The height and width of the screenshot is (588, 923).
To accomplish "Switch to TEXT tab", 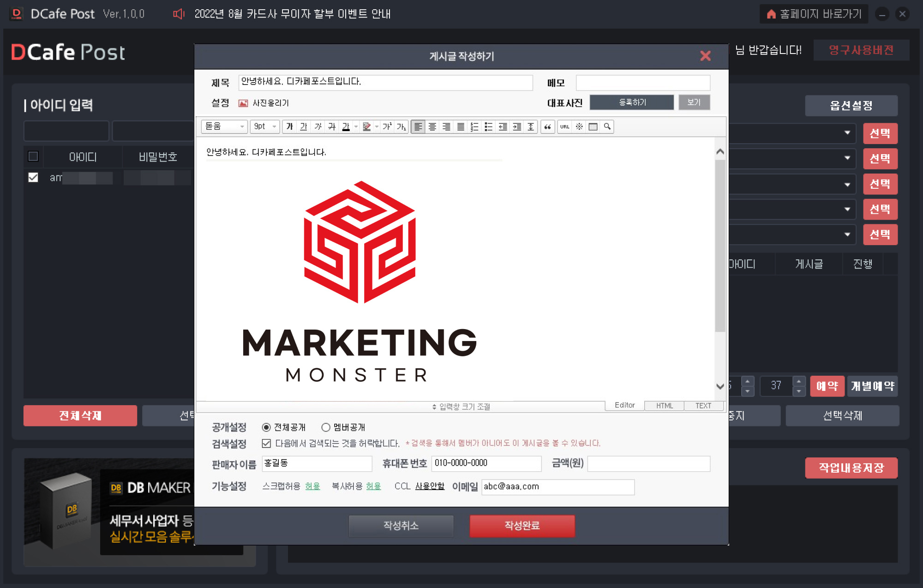I will click(x=703, y=406).
